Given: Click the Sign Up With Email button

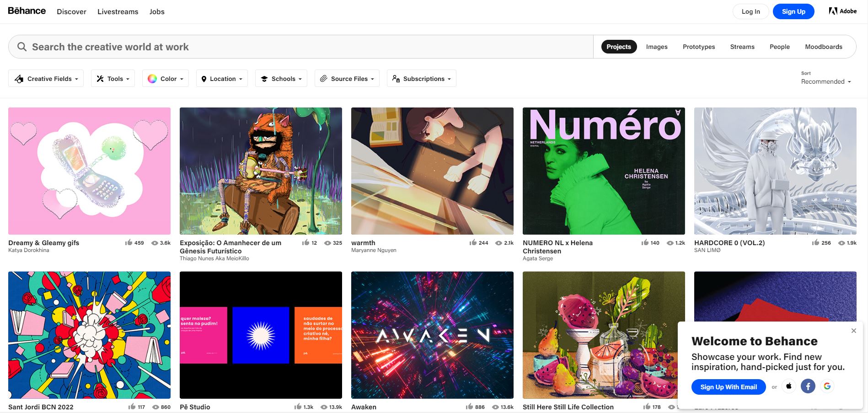Looking at the screenshot, I should 729,386.
